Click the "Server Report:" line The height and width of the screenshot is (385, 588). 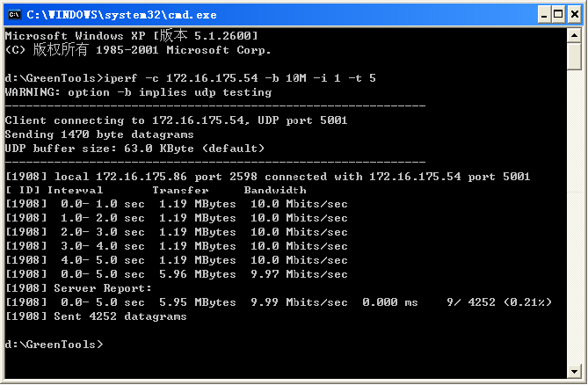coord(78,288)
